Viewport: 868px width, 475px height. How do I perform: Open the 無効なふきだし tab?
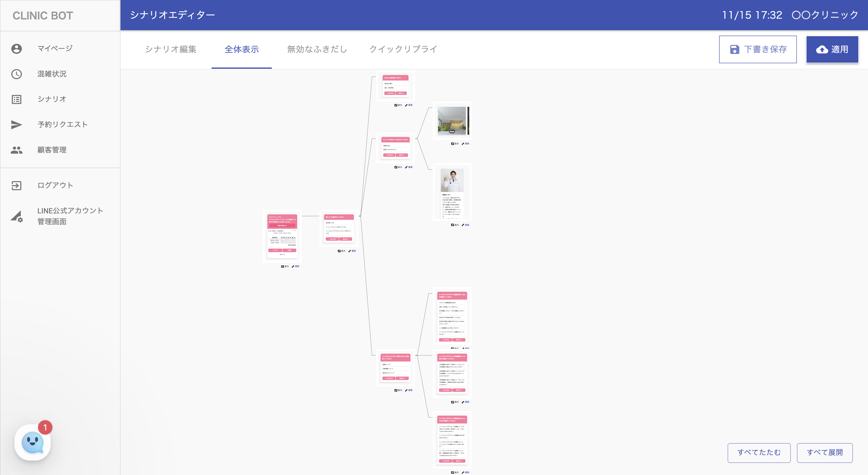[x=317, y=49]
